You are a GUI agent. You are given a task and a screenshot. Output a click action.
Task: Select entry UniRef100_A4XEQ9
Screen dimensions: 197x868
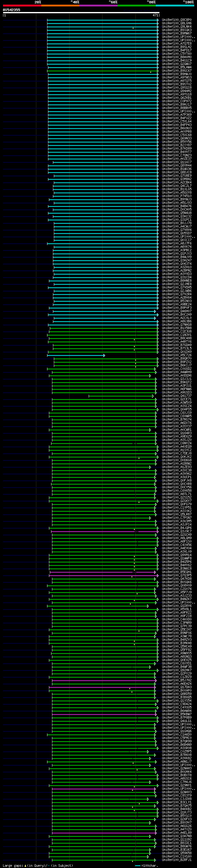176,447
